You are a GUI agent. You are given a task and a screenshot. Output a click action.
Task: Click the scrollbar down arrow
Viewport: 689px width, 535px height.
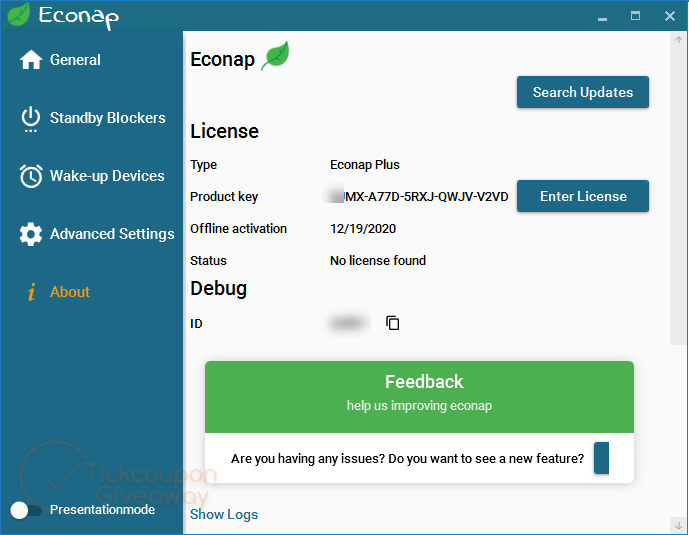click(678, 525)
